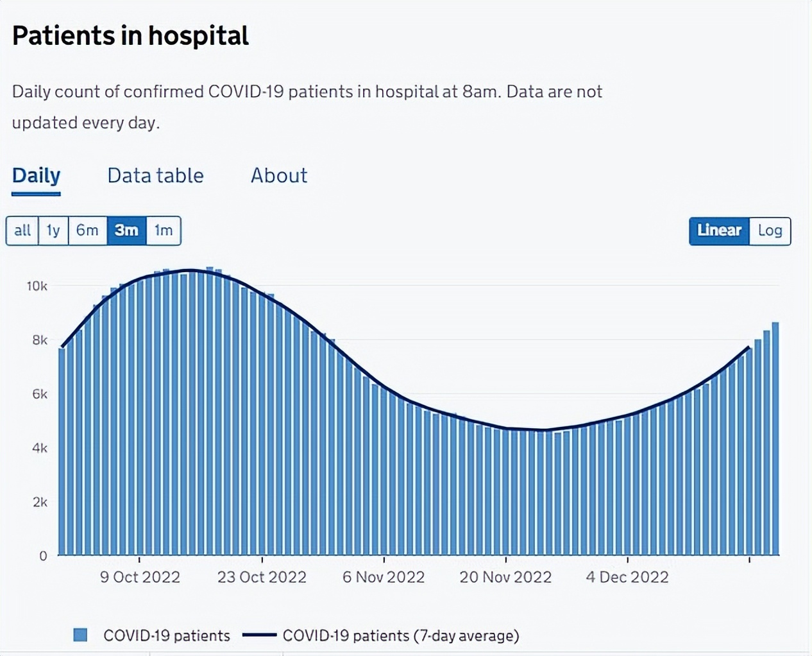This screenshot has width=812, height=656.
Task: Toggle the COVID-19 patients legend label
Action: coord(167,635)
